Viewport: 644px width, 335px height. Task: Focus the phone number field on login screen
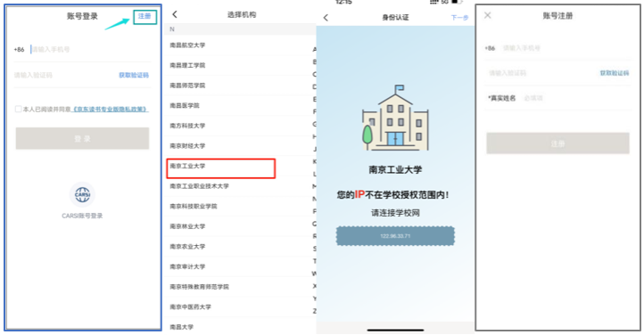91,50
